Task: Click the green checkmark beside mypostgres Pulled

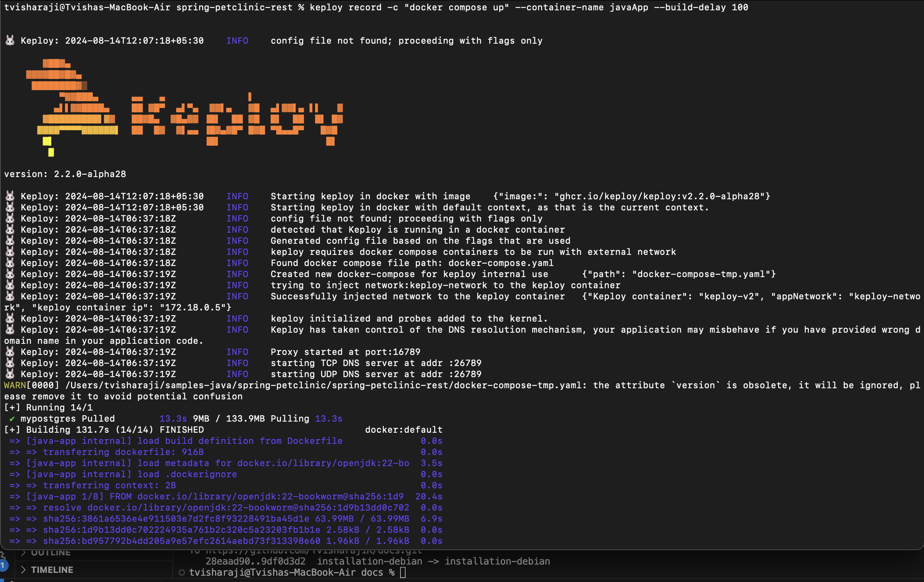Action: (x=12, y=418)
